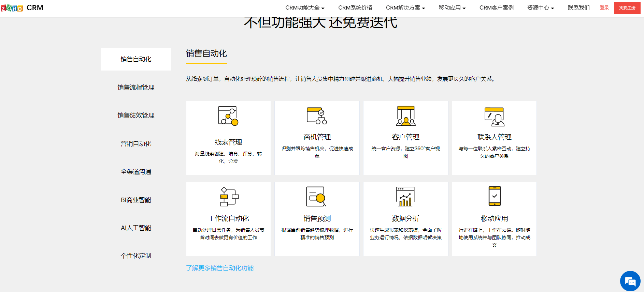Click the 联系人管理 contact icon

click(495, 117)
